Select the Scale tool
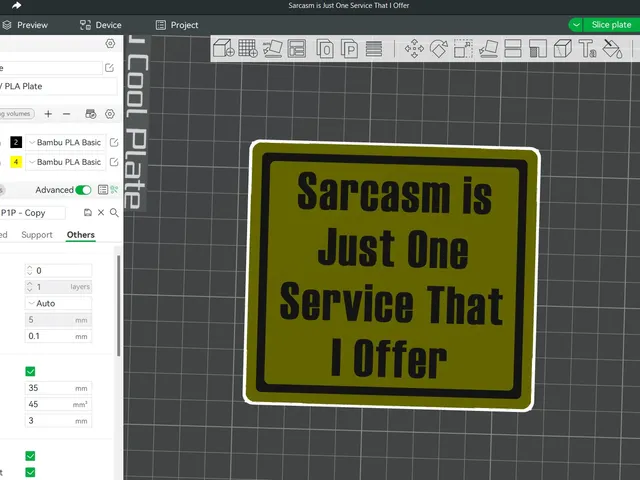 tap(464, 49)
